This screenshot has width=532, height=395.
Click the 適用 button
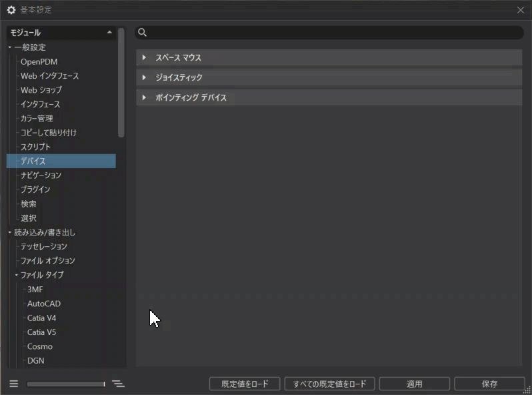414,384
